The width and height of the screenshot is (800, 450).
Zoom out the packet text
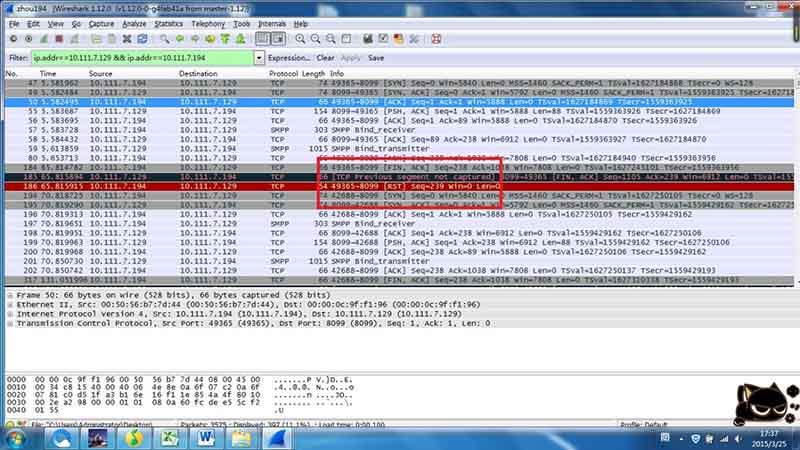point(315,39)
